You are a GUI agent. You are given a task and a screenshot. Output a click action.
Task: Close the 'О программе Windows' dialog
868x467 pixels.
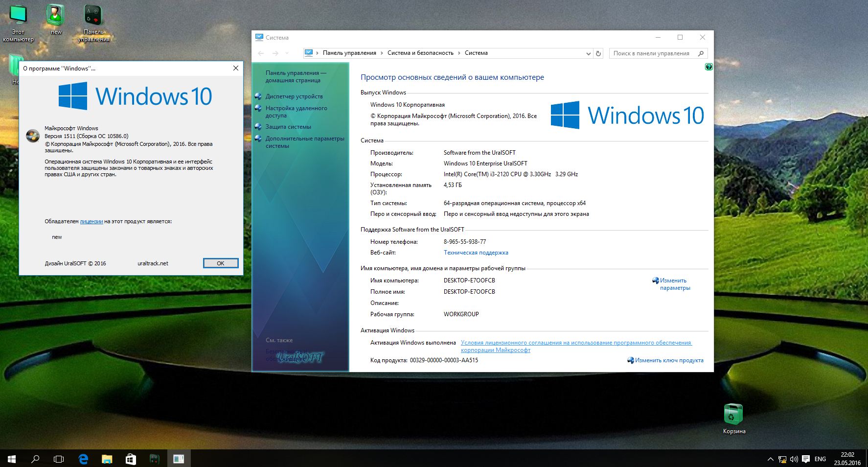[x=236, y=69]
